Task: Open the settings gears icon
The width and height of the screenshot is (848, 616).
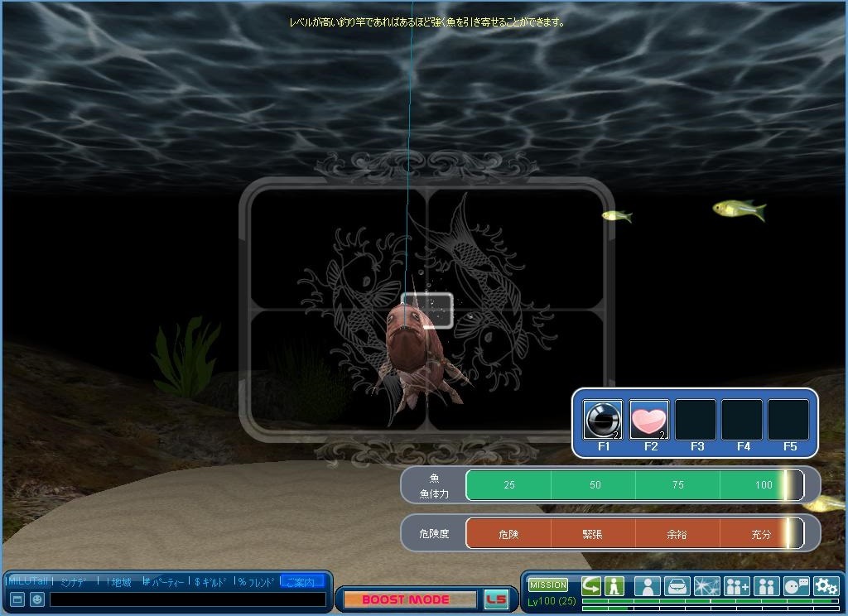Action: point(826,585)
